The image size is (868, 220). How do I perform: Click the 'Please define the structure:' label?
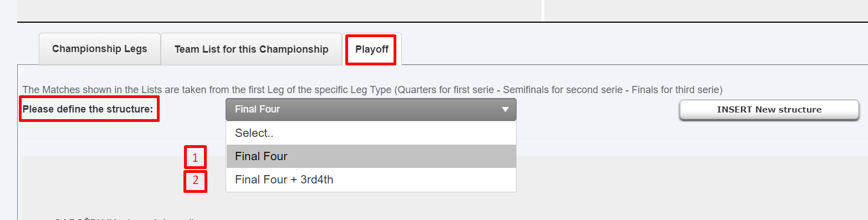pos(88,109)
